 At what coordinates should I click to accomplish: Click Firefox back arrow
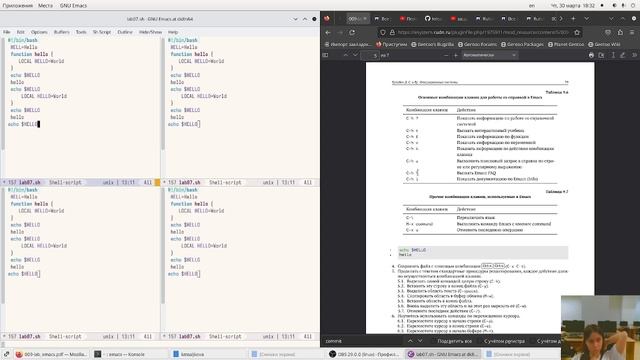[x=328, y=32]
